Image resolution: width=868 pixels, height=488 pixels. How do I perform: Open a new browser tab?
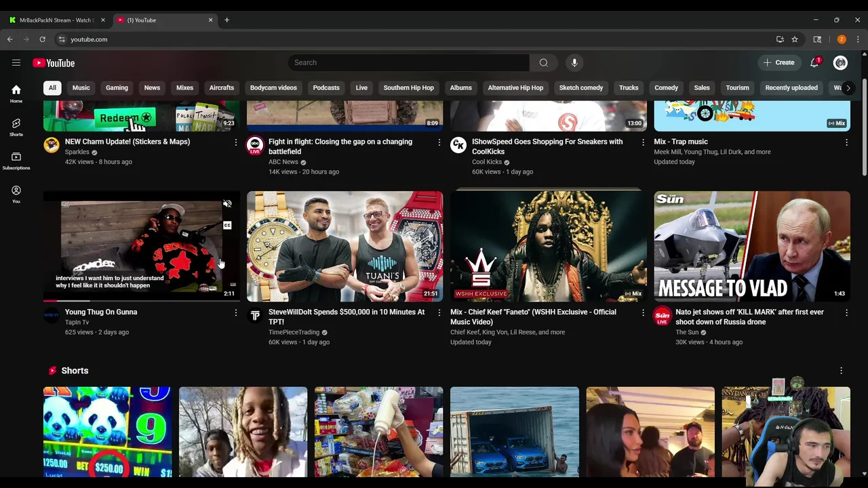coord(226,20)
